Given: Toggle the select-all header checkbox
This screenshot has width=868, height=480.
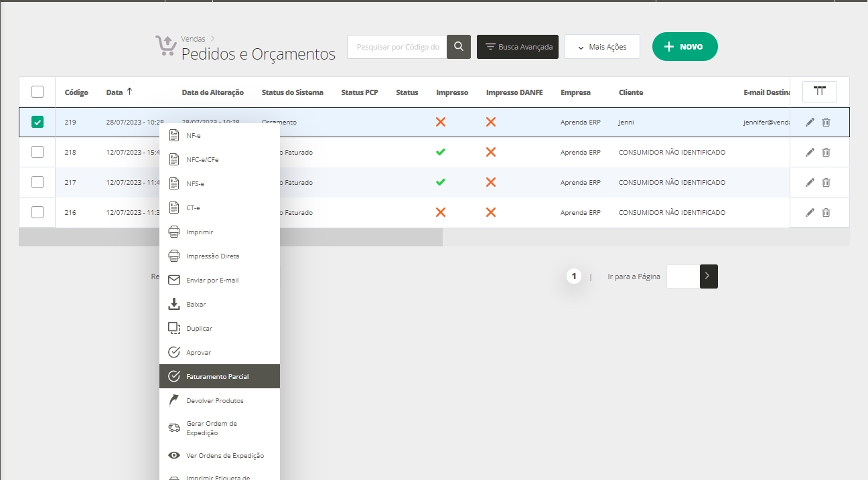Looking at the screenshot, I should [38, 92].
